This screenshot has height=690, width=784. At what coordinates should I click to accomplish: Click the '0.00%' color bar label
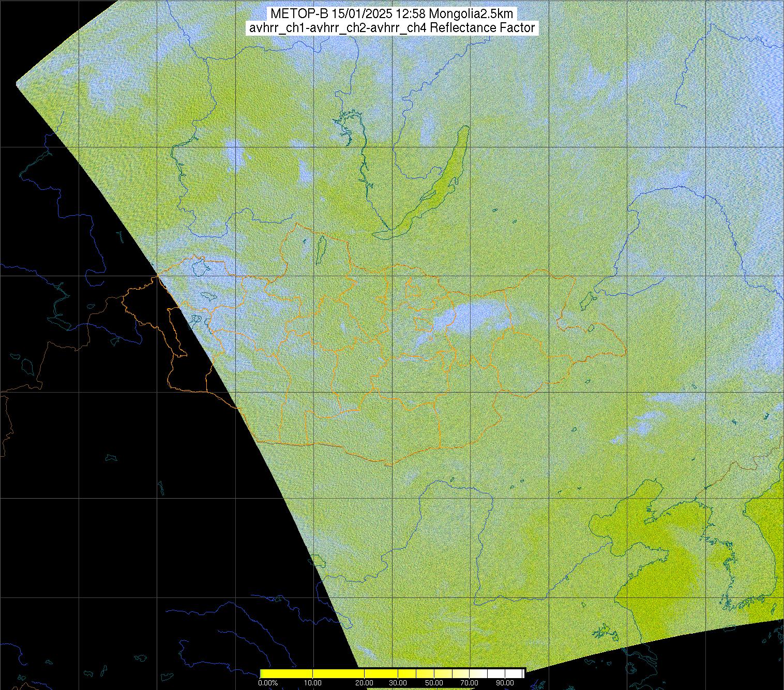point(268,683)
